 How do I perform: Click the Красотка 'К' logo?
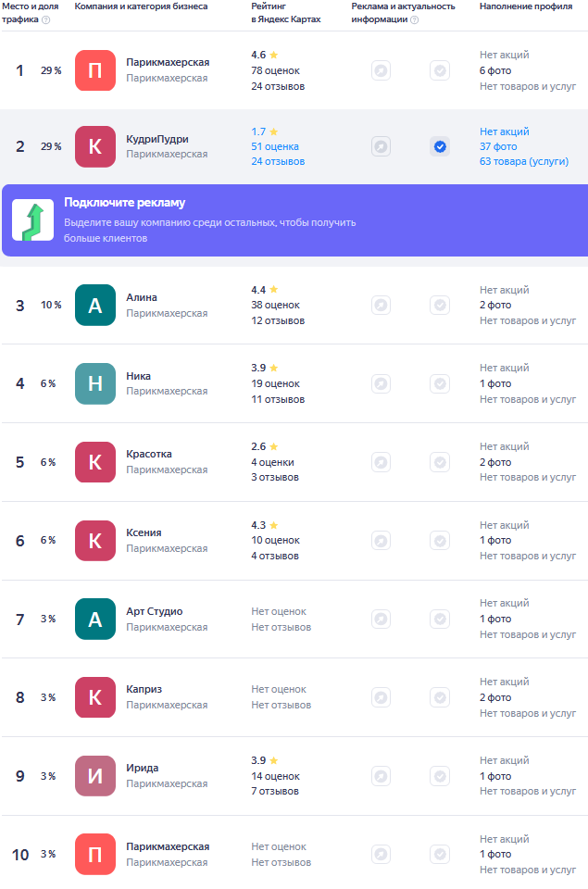(x=95, y=462)
